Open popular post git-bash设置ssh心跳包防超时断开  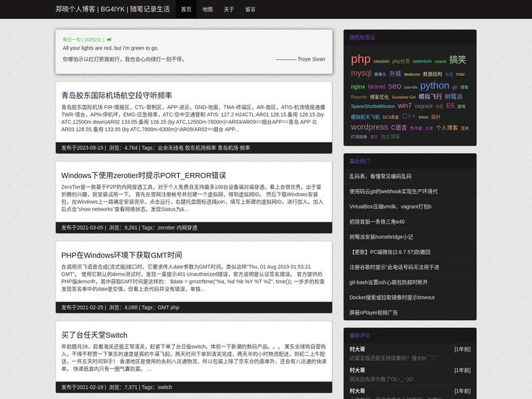click(x=389, y=282)
